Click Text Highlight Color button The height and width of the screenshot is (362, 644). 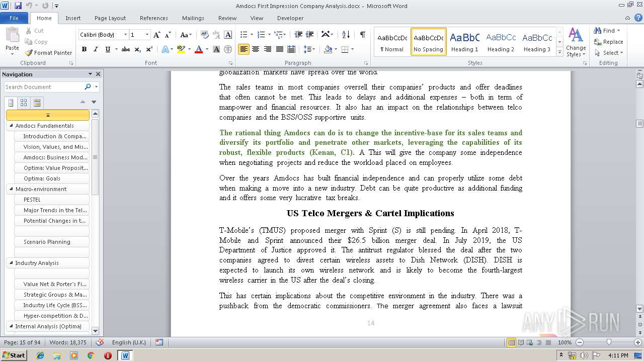[181, 49]
